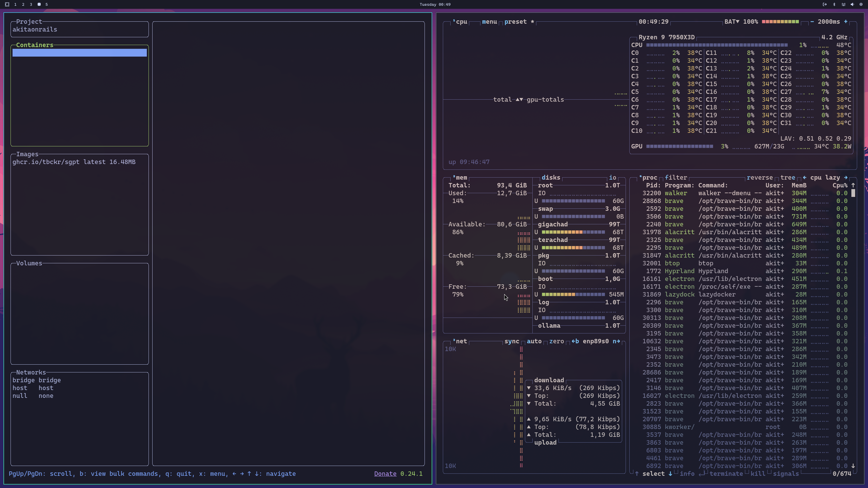This screenshot has height=488, width=868.
Task: Open Bluetooth icon in top bar
Action: click(834, 4)
